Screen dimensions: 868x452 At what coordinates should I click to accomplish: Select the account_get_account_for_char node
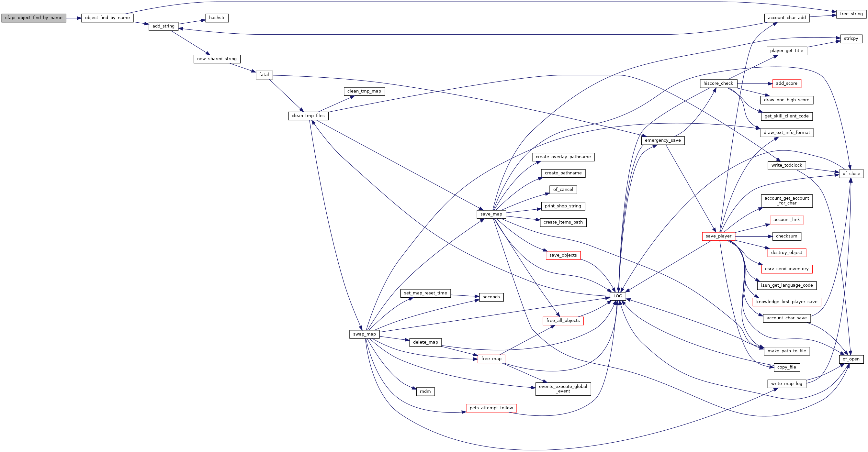787,201
